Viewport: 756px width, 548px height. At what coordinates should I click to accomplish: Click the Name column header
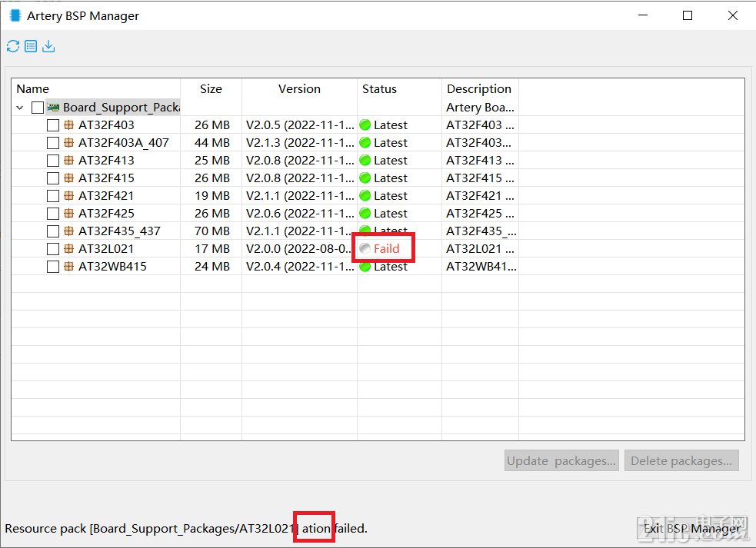click(x=96, y=88)
